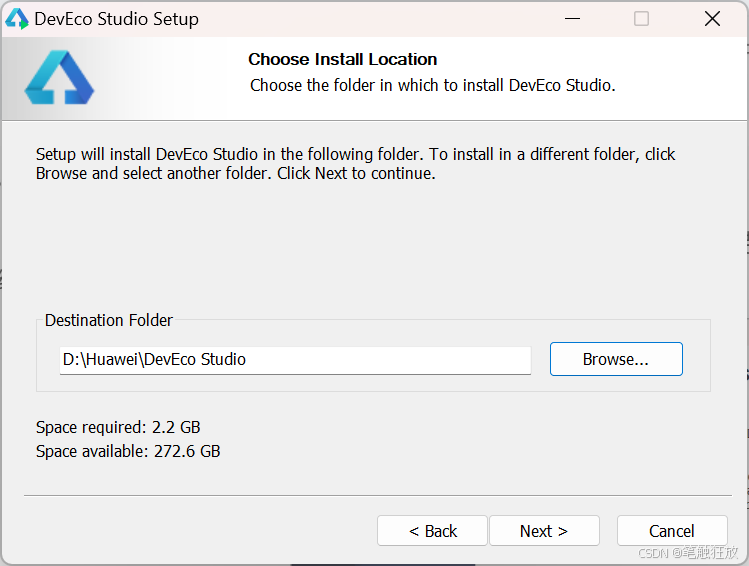Click the Destination Folder group label
Image resolution: width=749 pixels, height=566 pixels.
pyautogui.click(x=108, y=320)
